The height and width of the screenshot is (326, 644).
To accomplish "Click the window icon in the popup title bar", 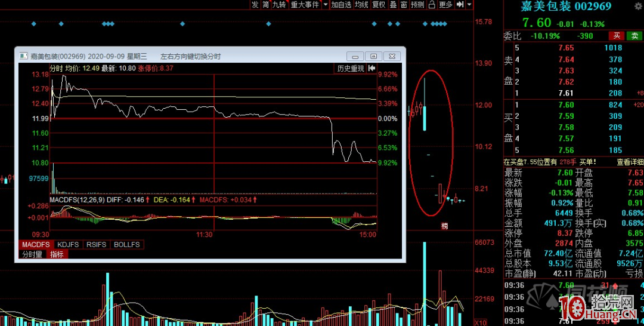I will [x=23, y=56].
